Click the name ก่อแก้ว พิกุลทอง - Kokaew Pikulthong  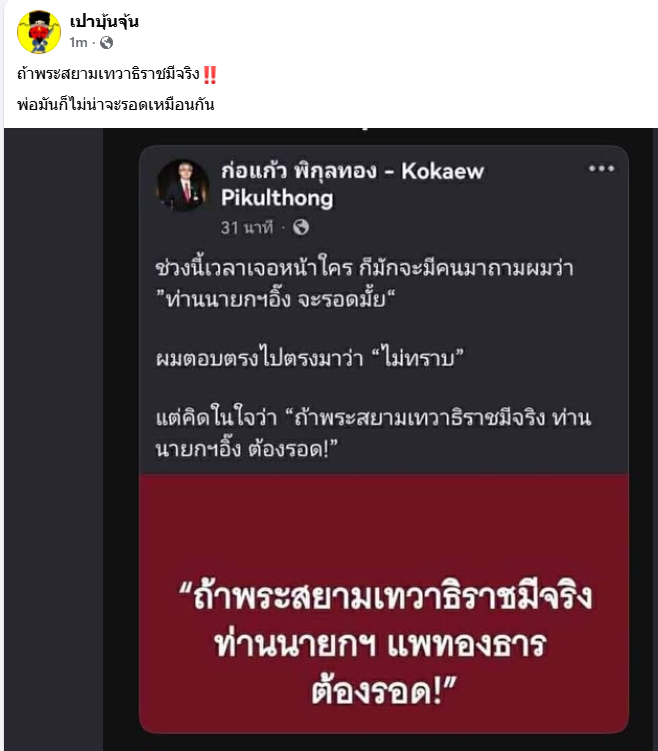point(352,184)
